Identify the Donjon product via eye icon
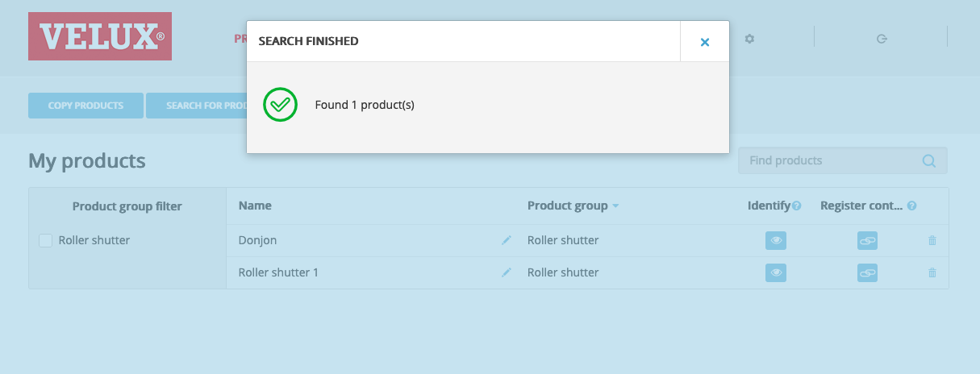The image size is (980, 374). [776, 240]
